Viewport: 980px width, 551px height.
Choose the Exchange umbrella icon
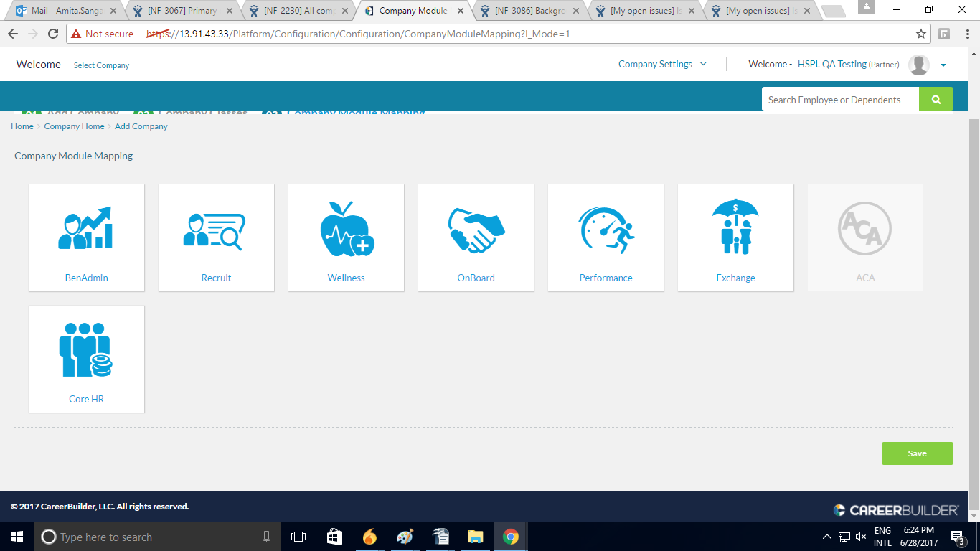tap(735, 227)
